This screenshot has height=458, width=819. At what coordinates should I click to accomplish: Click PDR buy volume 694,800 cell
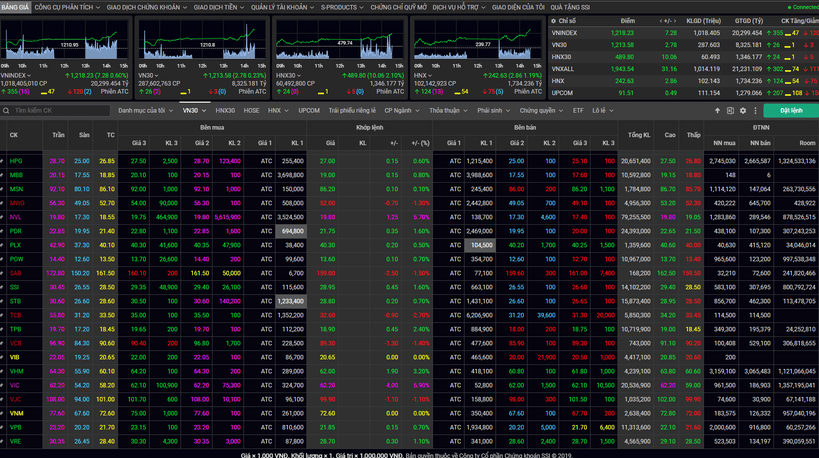pos(291,231)
